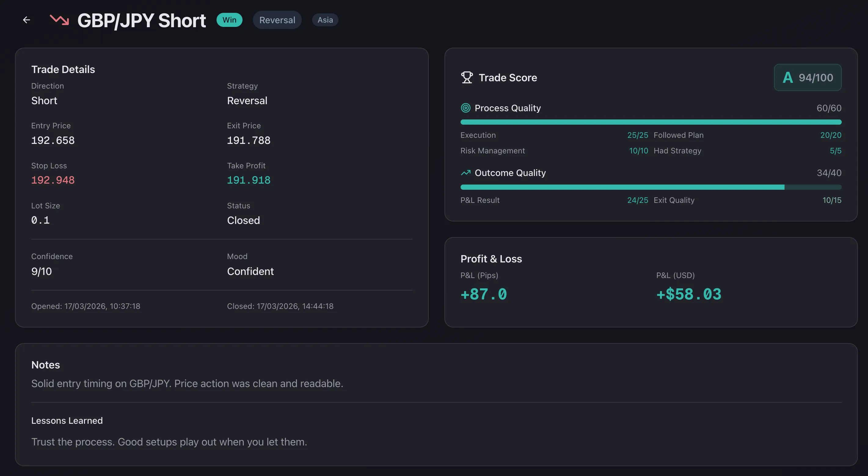The height and width of the screenshot is (476, 868).
Task: Click the P&L USD value +$58.03
Action: coord(689,294)
